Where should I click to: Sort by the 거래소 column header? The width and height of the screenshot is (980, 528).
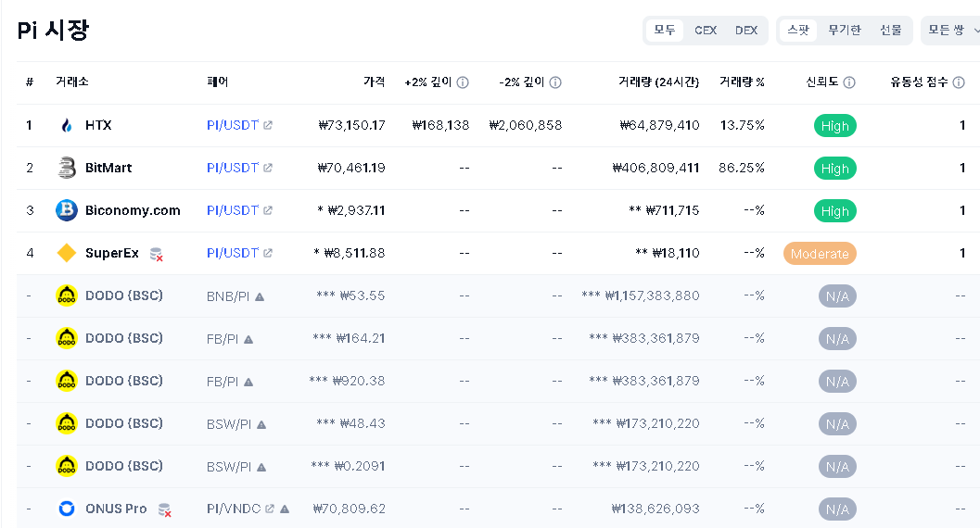pyautogui.click(x=72, y=82)
